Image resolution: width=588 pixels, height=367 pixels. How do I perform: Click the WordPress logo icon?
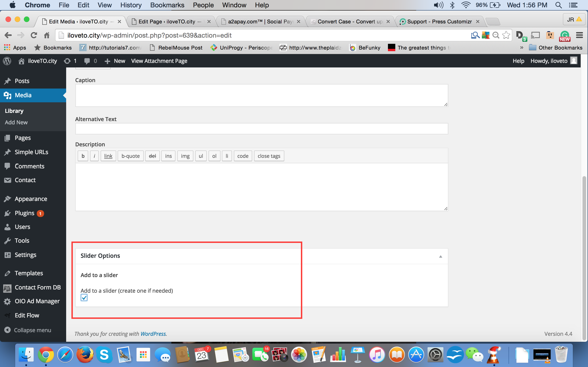[x=7, y=61]
